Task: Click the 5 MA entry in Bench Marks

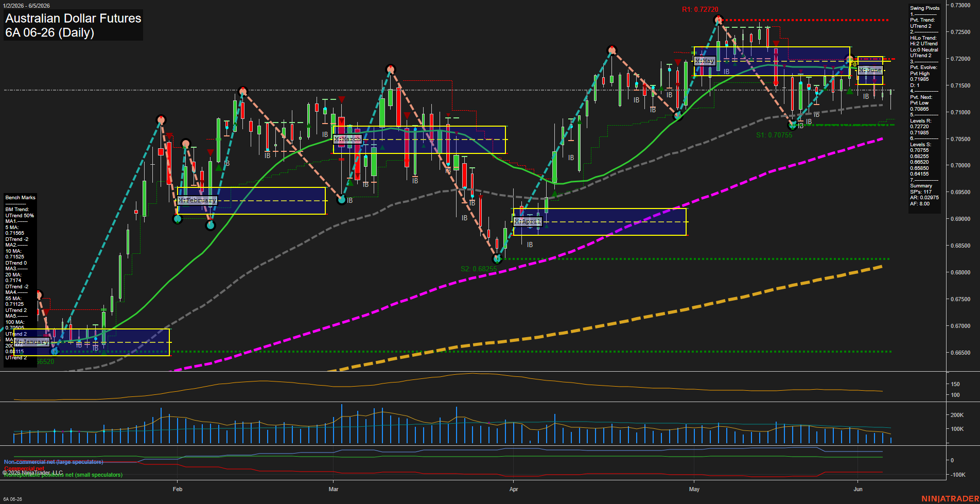Action: point(12,228)
